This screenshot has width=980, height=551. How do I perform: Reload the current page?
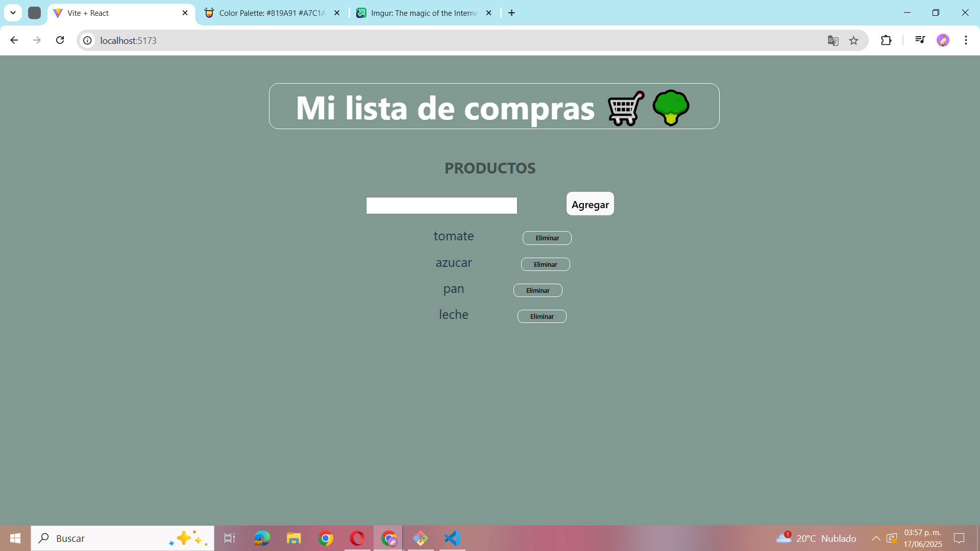point(60,40)
